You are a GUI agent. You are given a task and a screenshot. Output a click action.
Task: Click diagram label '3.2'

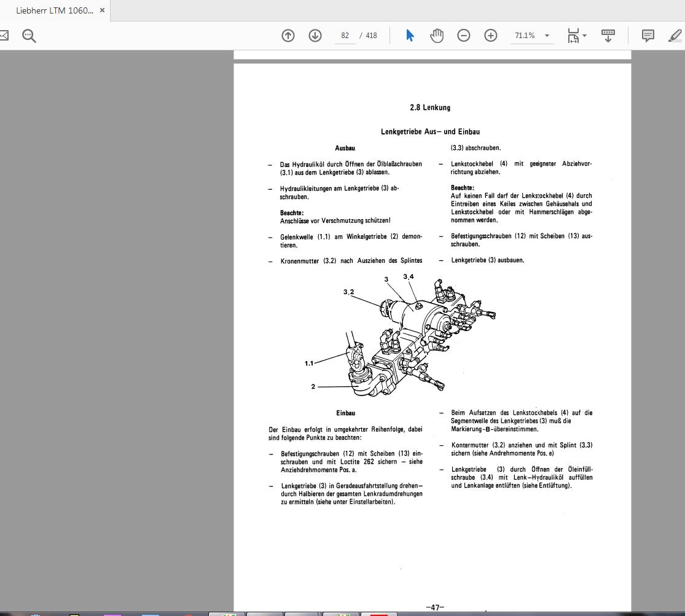[x=348, y=292]
